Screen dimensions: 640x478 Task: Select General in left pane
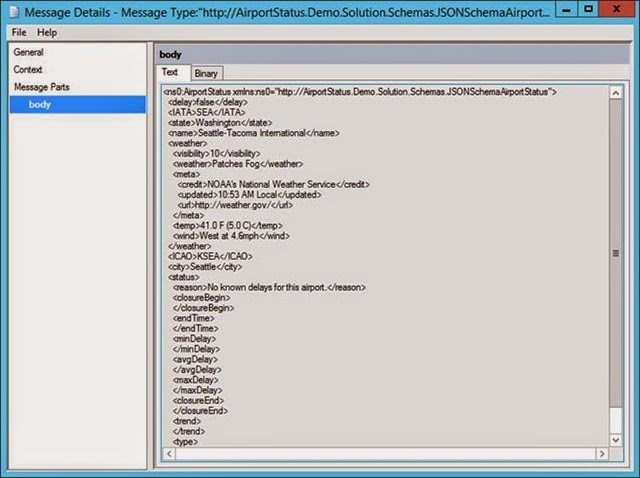point(28,52)
